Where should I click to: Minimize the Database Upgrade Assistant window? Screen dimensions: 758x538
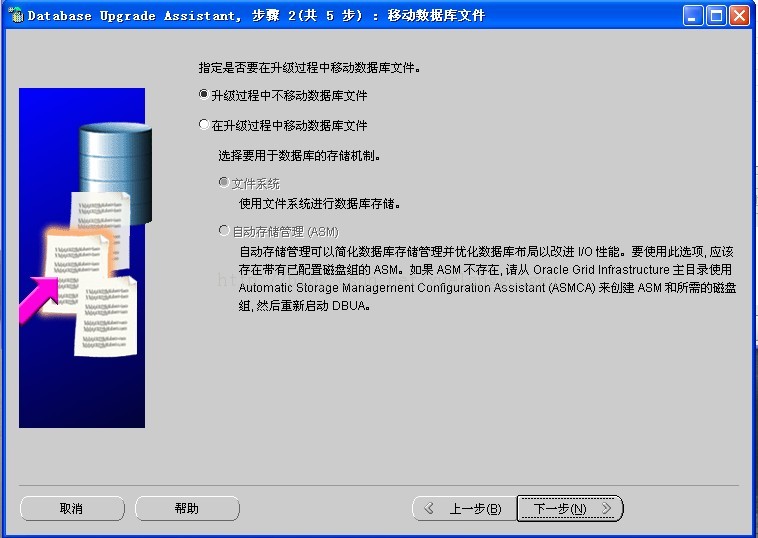click(x=693, y=15)
